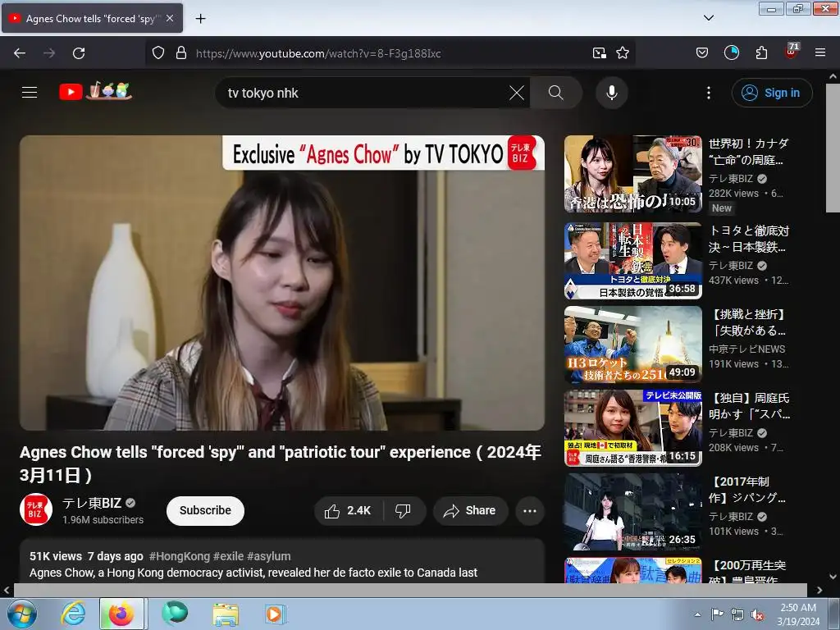
Task: Close the Agnes Chow YouTube tab
Action: (x=170, y=18)
